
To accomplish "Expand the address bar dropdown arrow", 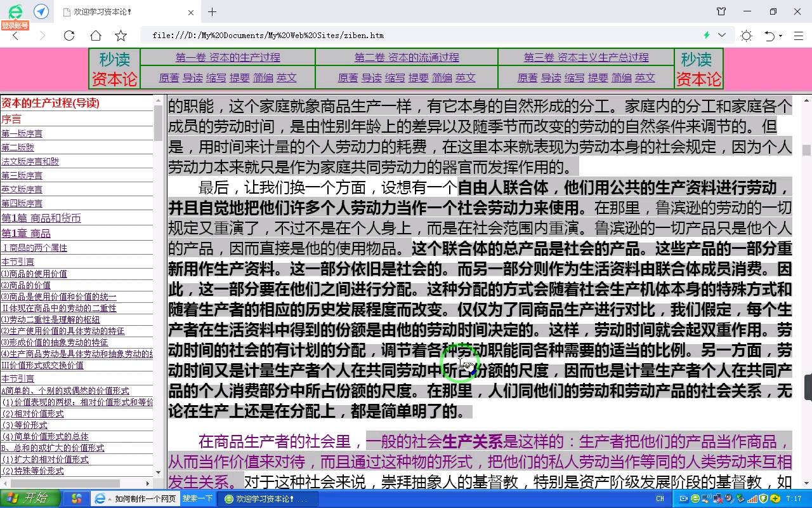I will tap(722, 35).
